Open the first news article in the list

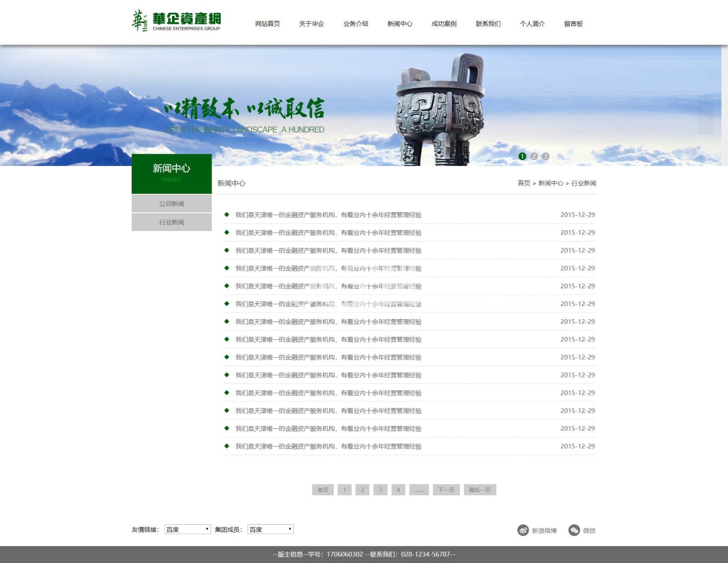coord(328,215)
